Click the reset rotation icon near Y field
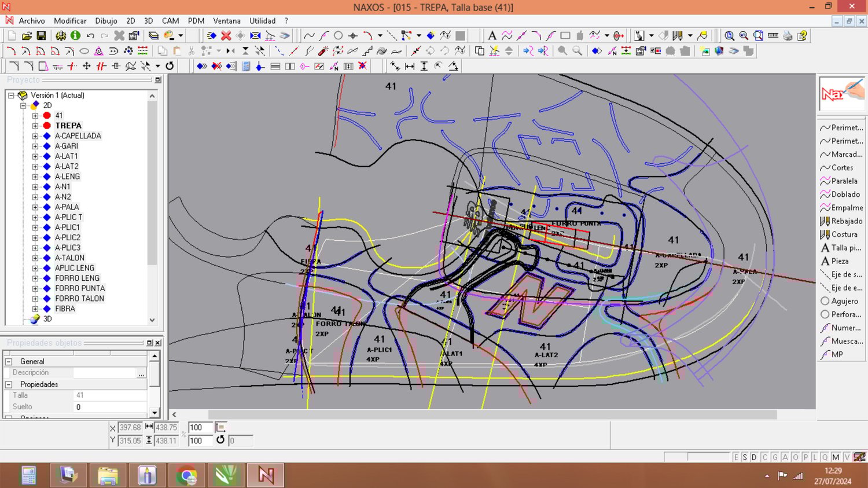 pyautogui.click(x=220, y=440)
